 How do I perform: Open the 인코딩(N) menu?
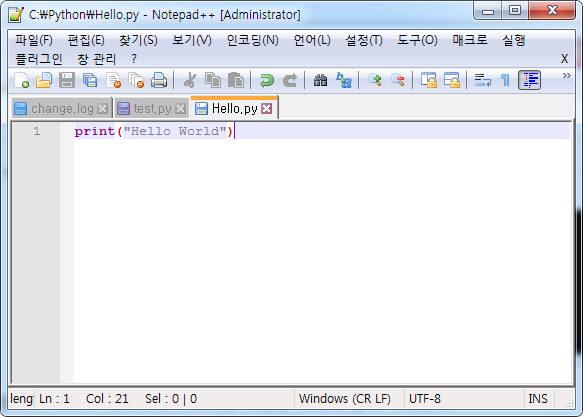(252, 40)
